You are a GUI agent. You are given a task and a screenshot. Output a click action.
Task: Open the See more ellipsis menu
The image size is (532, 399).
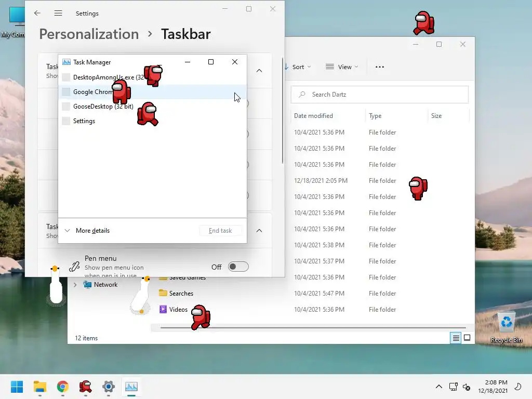click(380, 67)
